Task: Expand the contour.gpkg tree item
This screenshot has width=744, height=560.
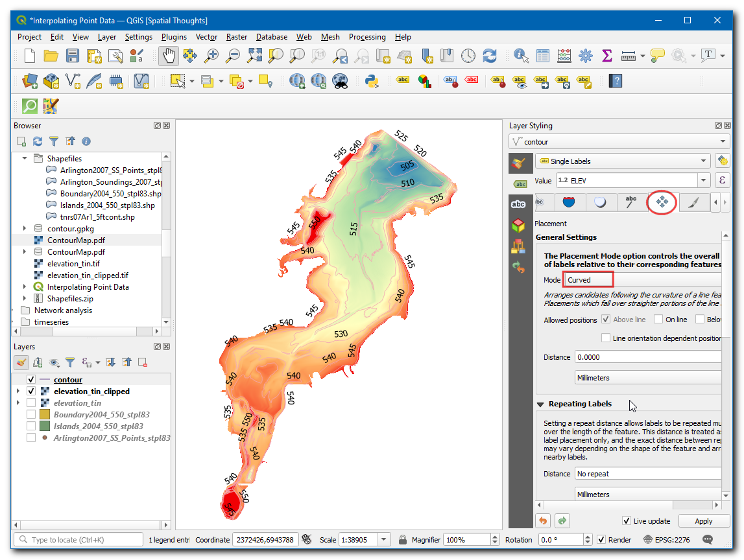Action: [25, 228]
